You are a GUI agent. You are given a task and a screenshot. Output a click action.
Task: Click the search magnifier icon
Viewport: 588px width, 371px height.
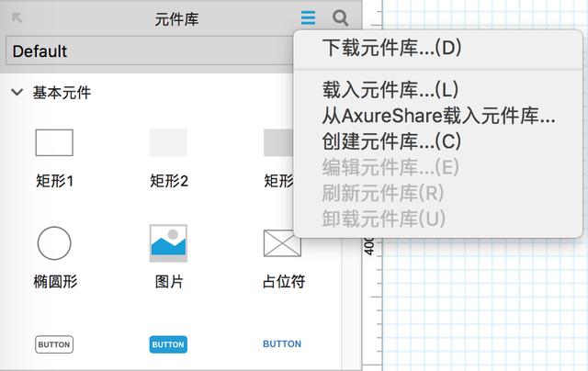coord(340,17)
